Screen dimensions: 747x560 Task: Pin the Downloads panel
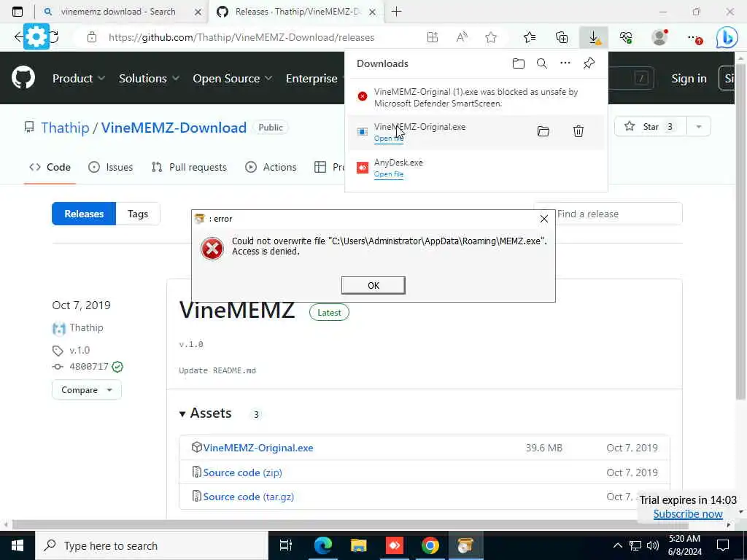589,63
